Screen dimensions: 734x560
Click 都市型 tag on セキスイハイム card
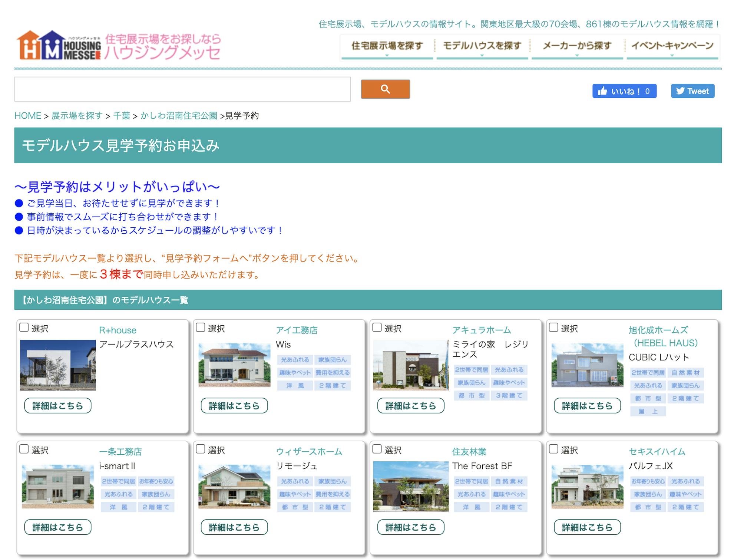tap(648, 507)
